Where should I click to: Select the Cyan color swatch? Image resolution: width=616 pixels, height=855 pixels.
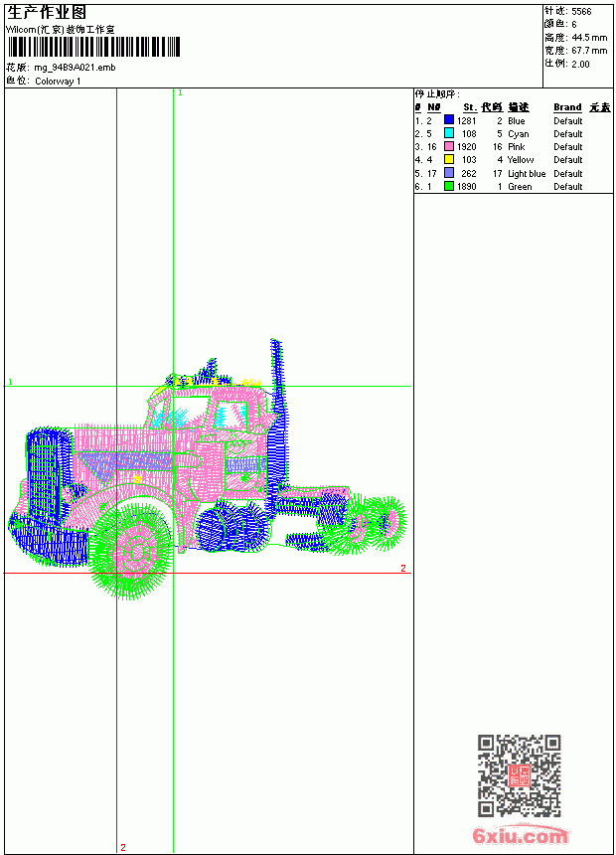click(x=449, y=133)
